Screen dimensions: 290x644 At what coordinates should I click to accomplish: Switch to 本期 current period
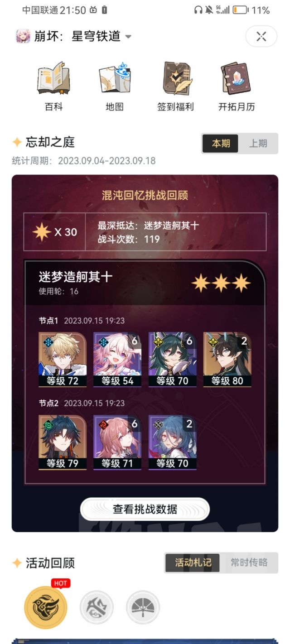(221, 144)
